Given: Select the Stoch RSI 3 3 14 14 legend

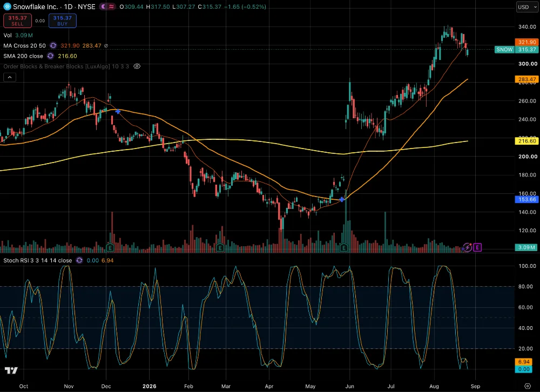Looking at the screenshot, I should coord(38,260).
